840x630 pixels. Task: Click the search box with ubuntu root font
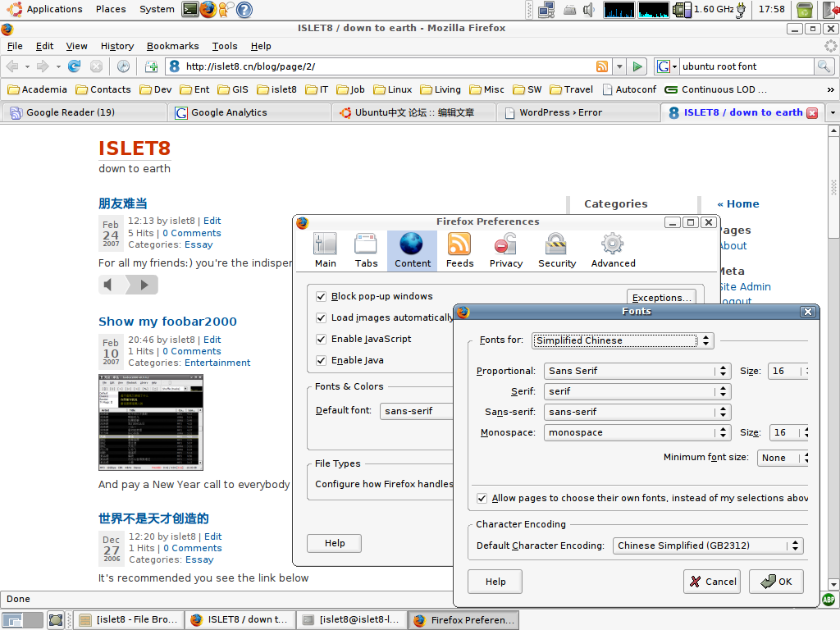[746, 66]
